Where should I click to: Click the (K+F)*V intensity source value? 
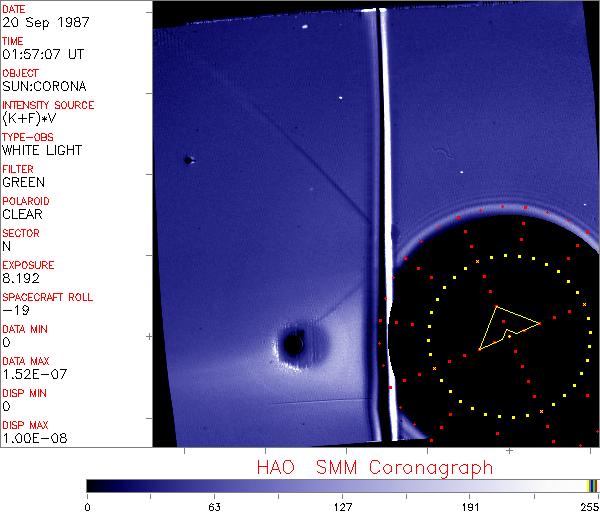[x=29, y=118]
